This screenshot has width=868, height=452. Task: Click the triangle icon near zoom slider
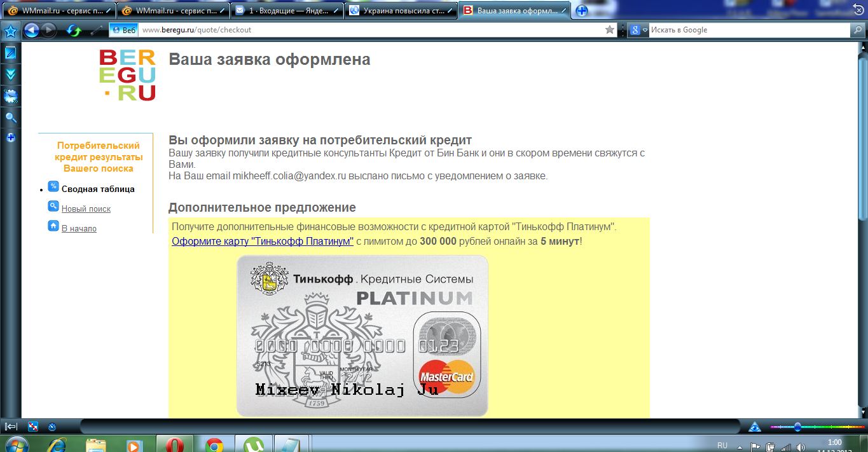click(x=755, y=427)
